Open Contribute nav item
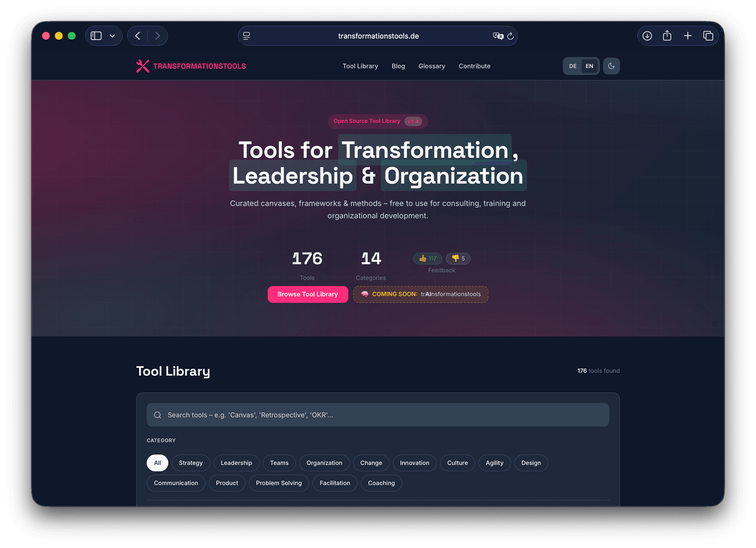Viewport: 756px width, 548px height. [475, 66]
